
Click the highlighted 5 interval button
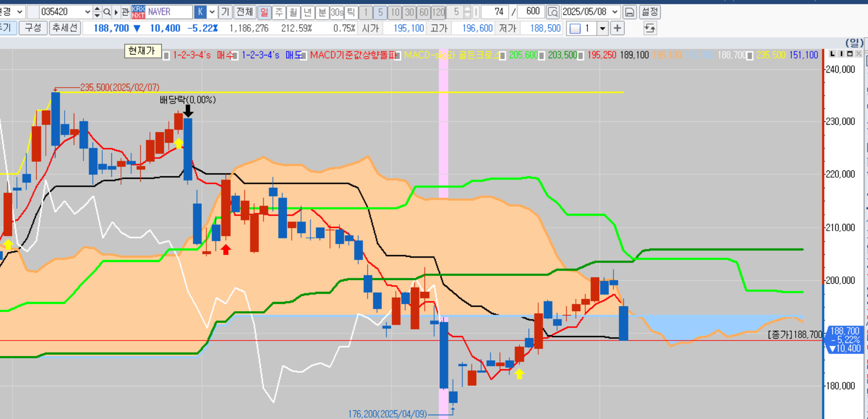380,12
